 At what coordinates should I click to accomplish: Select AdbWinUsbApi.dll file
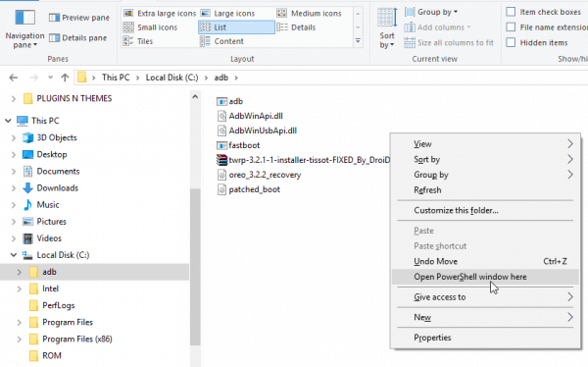pyautogui.click(x=257, y=131)
